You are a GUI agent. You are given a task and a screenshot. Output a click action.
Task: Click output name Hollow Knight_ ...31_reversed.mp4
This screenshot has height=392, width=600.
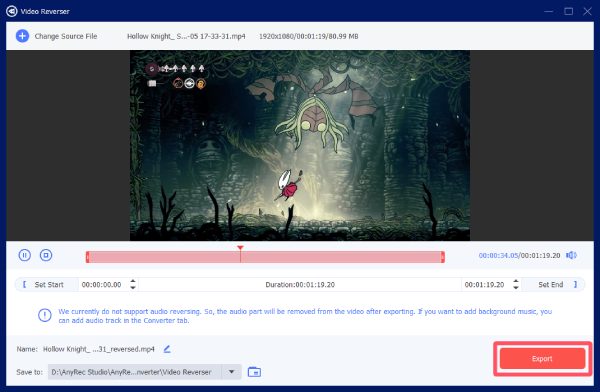99,349
